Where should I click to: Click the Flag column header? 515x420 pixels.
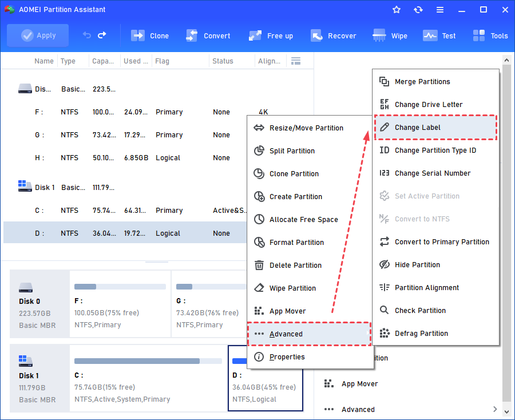163,61
